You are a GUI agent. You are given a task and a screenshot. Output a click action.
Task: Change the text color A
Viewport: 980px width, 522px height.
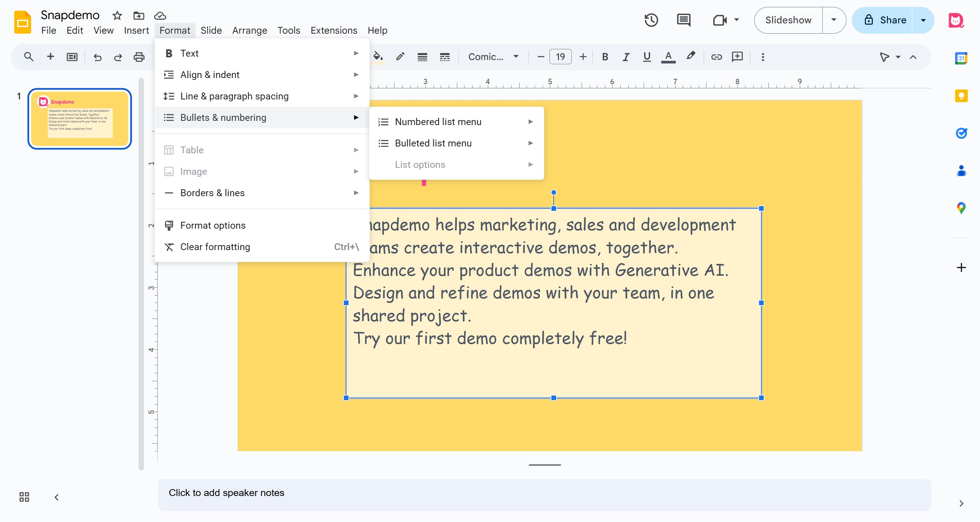(668, 57)
